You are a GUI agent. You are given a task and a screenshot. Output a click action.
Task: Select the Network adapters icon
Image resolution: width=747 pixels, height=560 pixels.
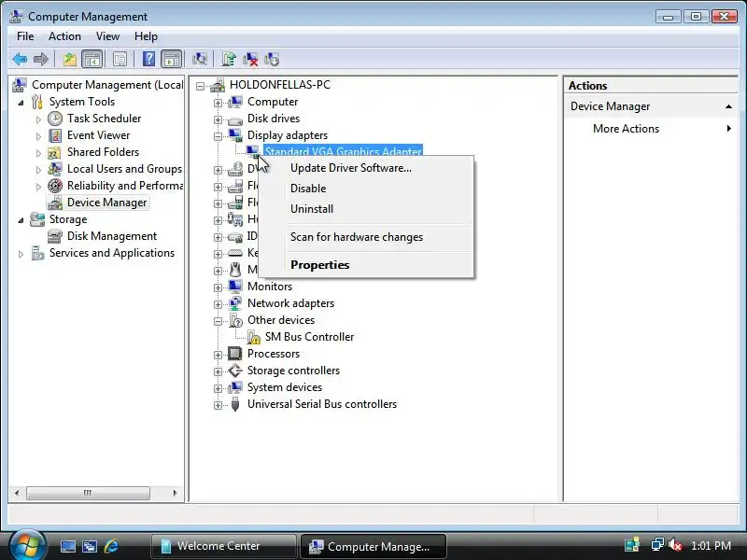click(x=235, y=303)
